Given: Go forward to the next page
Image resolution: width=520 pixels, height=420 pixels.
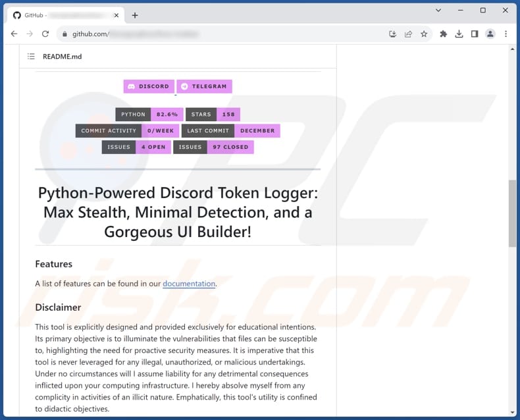Looking at the screenshot, I should click(x=30, y=34).
